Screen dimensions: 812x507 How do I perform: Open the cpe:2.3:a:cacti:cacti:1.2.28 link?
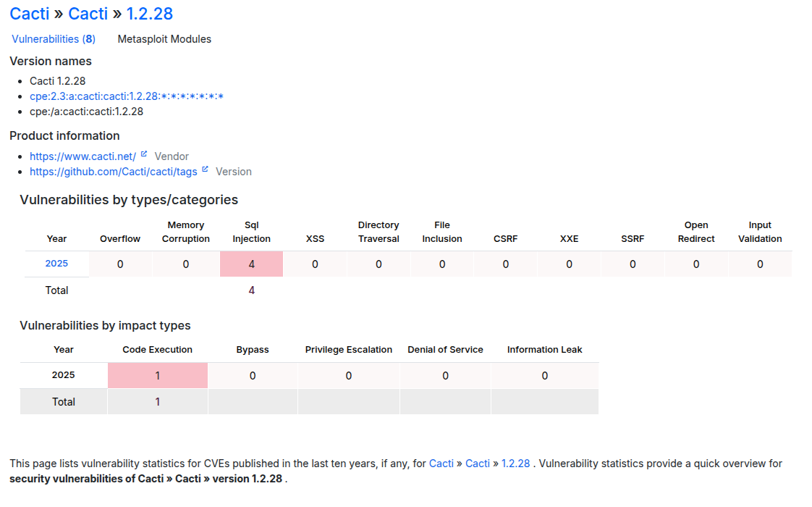(x=127, y=96)
